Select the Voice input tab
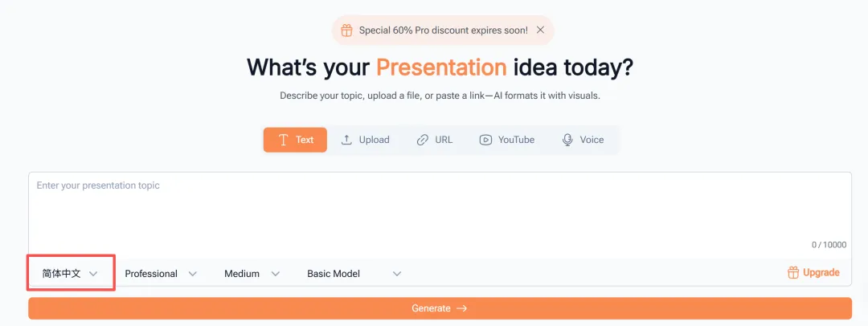Image resolution: width=868 pixels, height=326 pixels. click(583, 140)
